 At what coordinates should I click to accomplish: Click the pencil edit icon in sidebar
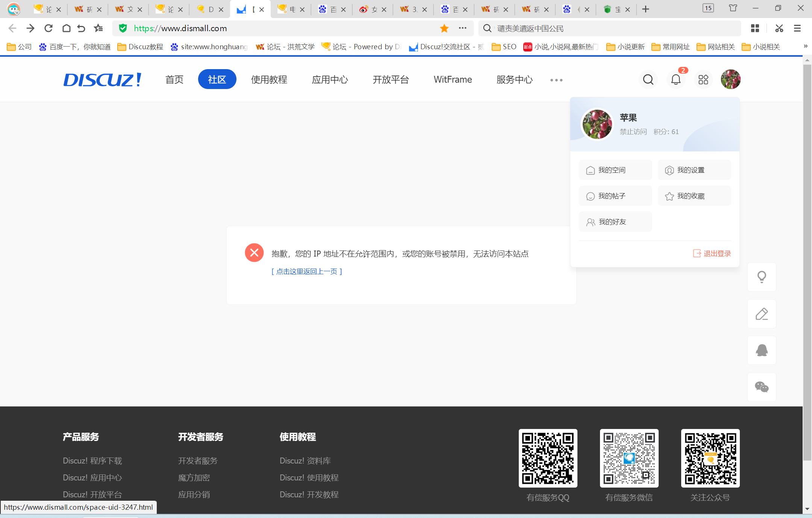762,314
